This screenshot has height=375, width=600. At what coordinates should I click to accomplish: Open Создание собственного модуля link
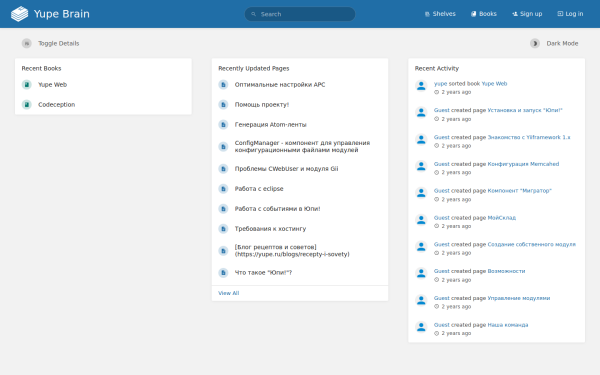click(x=532, y=244)
